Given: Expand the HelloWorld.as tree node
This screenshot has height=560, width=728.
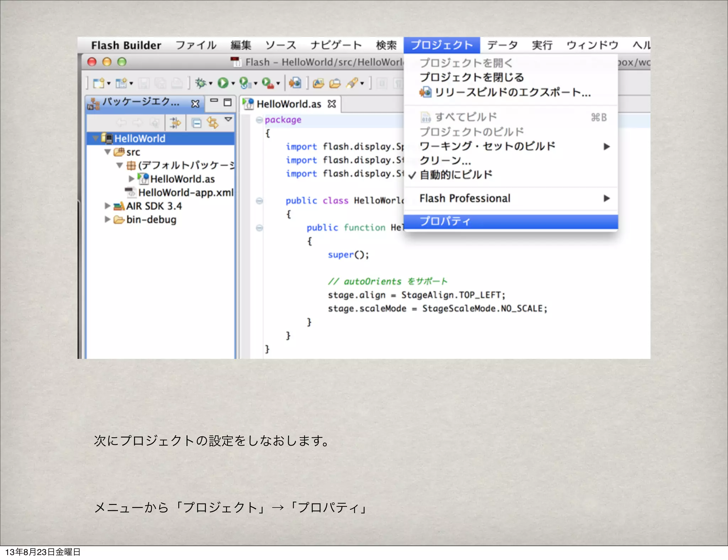Looking at the screenshot, I should (x=132, y=178).
